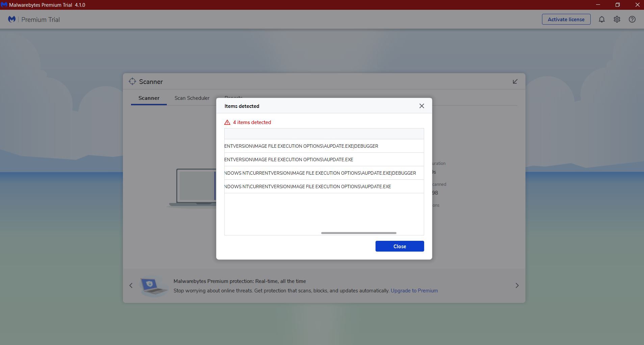Click the protection laptop thumbnail in banner
644x345 pixels.
click(154, 287)
